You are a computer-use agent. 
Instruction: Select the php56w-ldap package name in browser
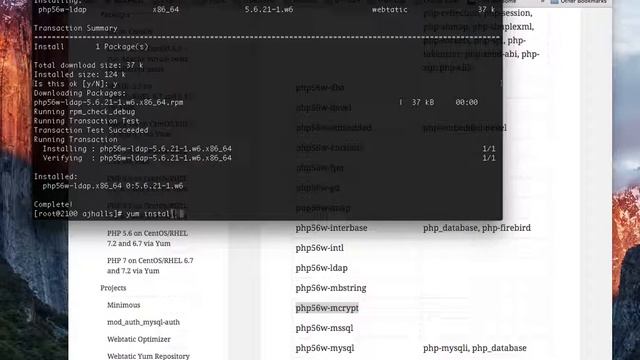pos(322,268)
